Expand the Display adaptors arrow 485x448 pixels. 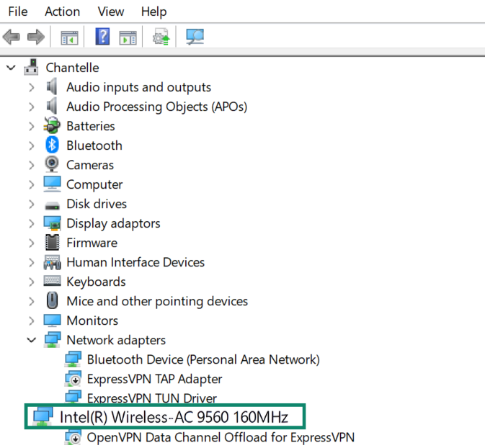pyautogui.click(x=32, y=224)
